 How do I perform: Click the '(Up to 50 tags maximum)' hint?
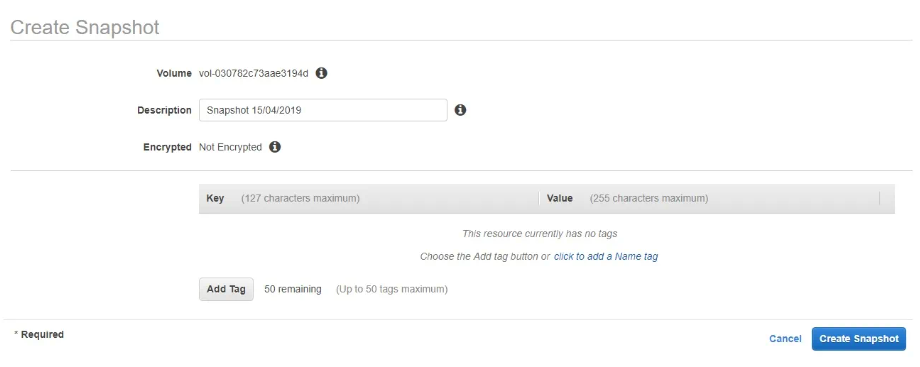pyautogui.click(x=392, y=289)
